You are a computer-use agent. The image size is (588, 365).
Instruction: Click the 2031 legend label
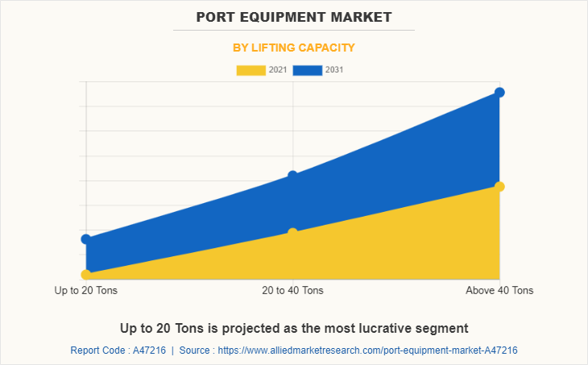coord(334,70)
